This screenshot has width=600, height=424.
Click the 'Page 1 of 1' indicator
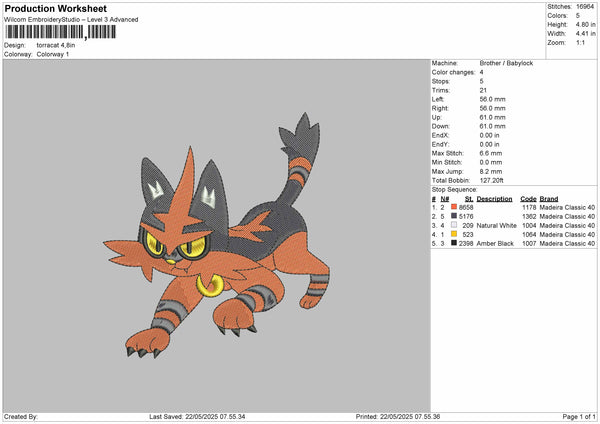579,417
